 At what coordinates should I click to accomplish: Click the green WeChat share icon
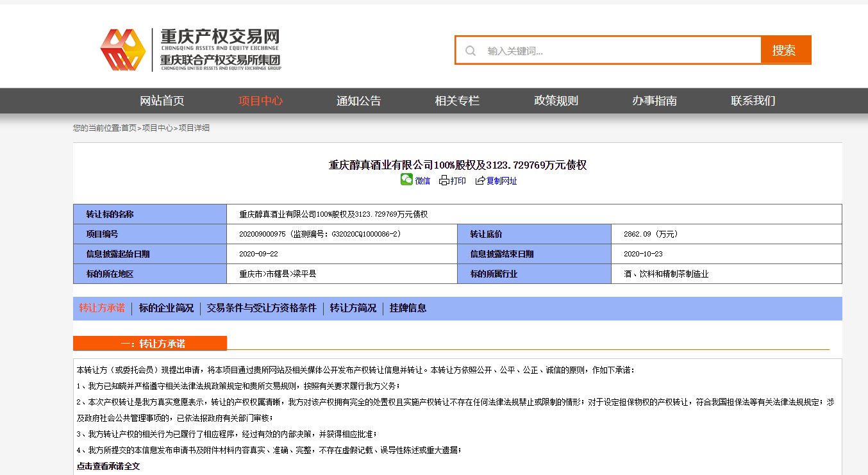[406, 179]
